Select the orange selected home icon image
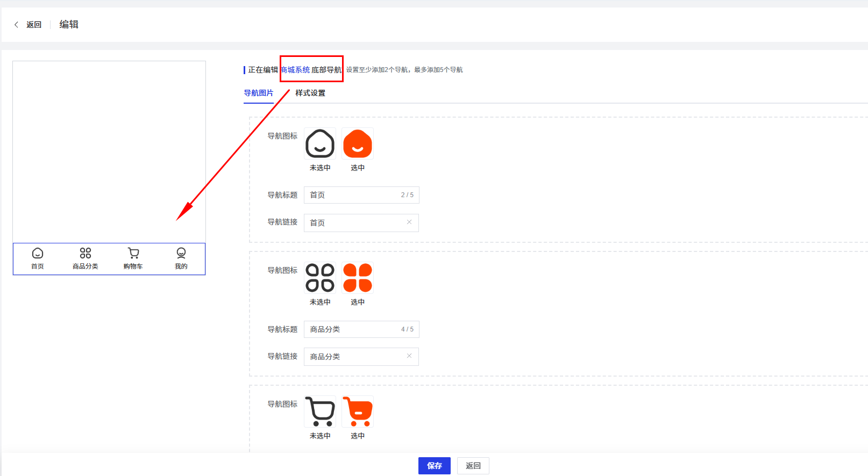The image size is (868, 476). tap(358, 143)
